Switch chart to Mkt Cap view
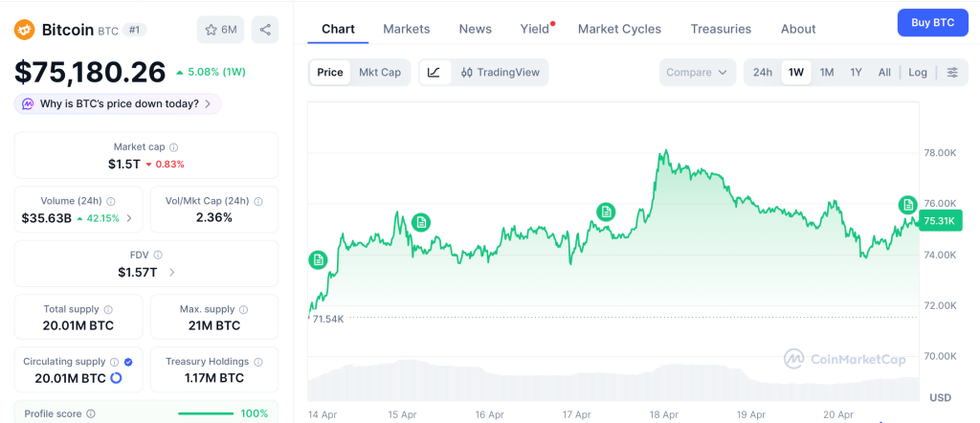980x423 pixels. pyautogui.click(x=380, y=72)
